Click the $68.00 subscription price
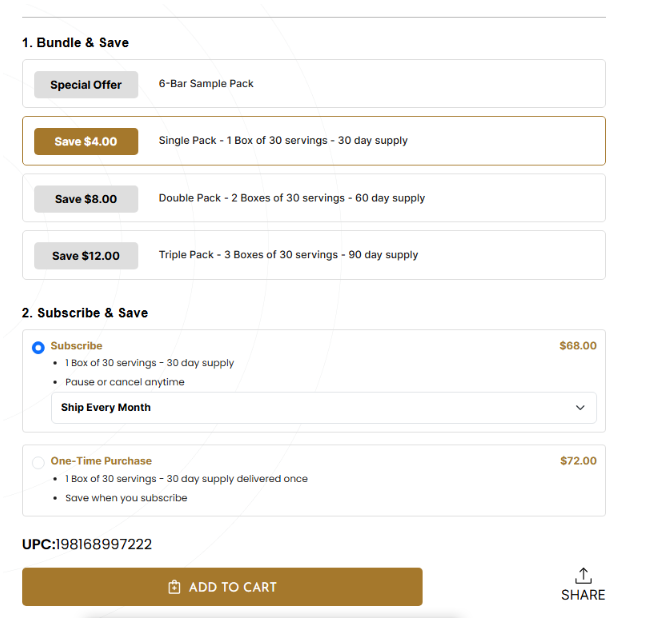Screen dimensions: 657x623 [x=578, y=346]
